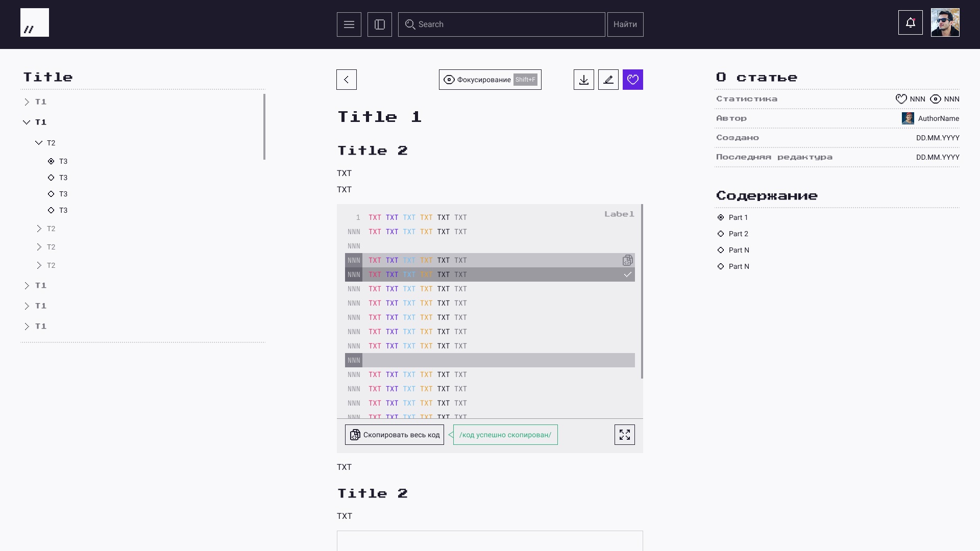The height and width of the screenshot is (551, 980).
Task: Expand code block to fullscreen
Action: pos(625,435)
